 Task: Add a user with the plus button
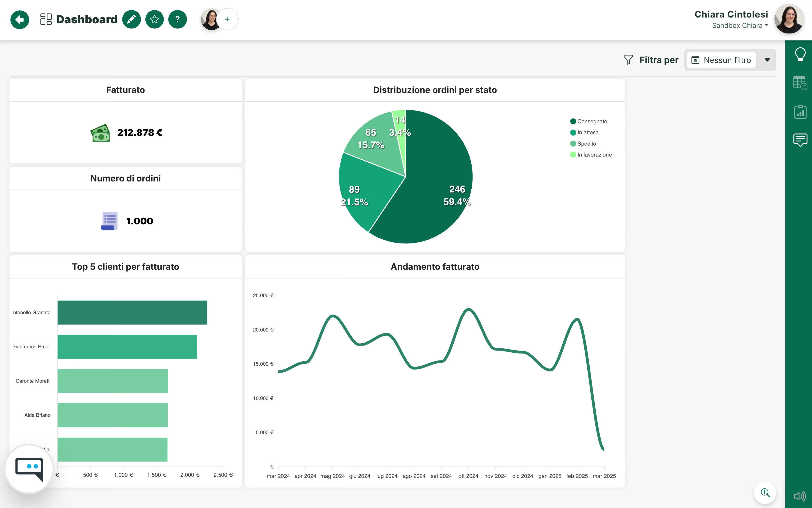click(x=228, y=20)
